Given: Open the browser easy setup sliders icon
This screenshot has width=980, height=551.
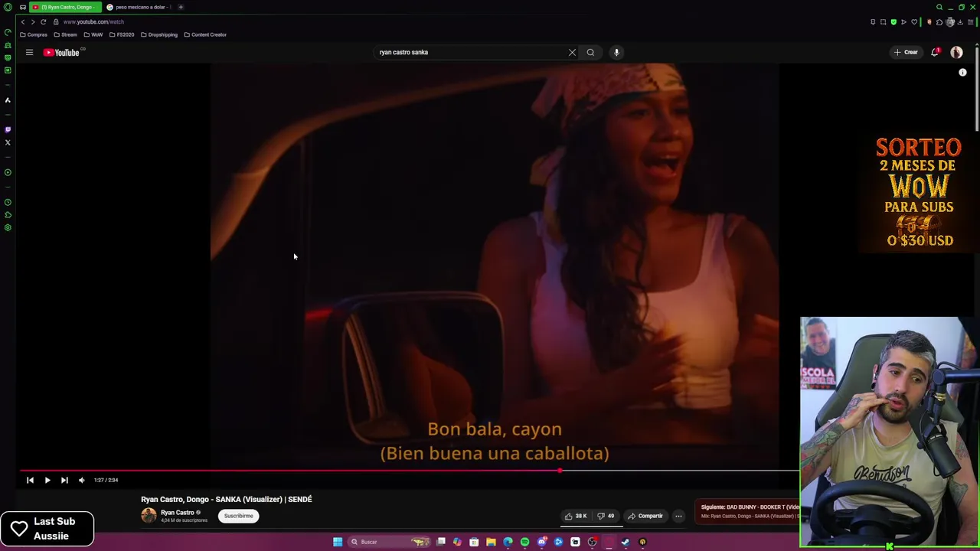Looking at the screenshot, I should point(970,21).
